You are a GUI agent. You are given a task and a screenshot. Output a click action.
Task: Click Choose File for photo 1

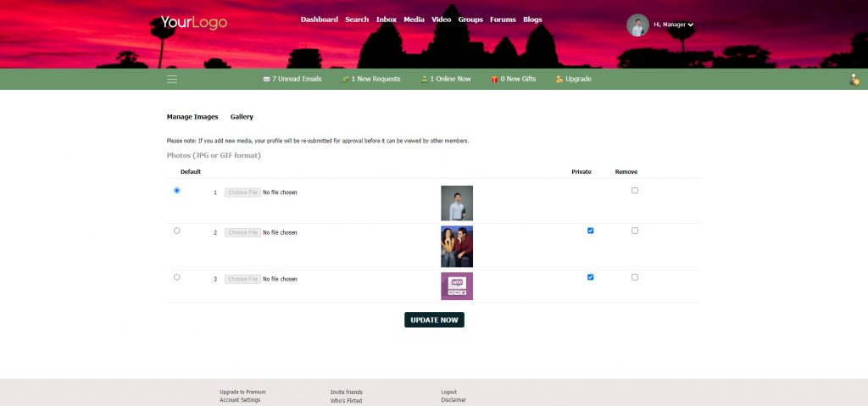point(242,192)
